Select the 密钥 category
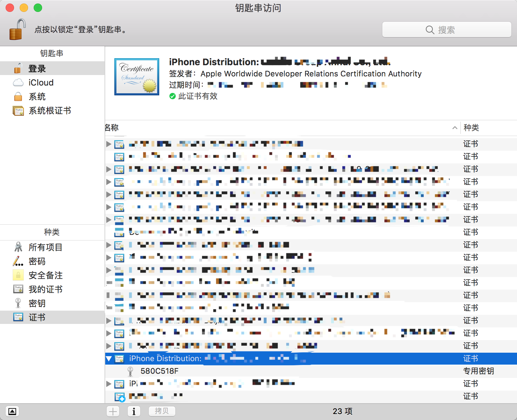This screenshot has height=420, width=517. click(x=37, y=304)
